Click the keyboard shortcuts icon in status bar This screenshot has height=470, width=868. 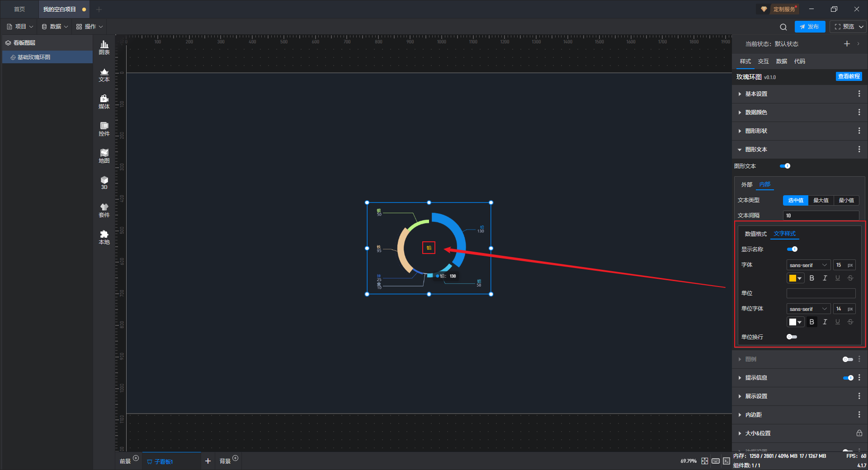pos(716,461)
